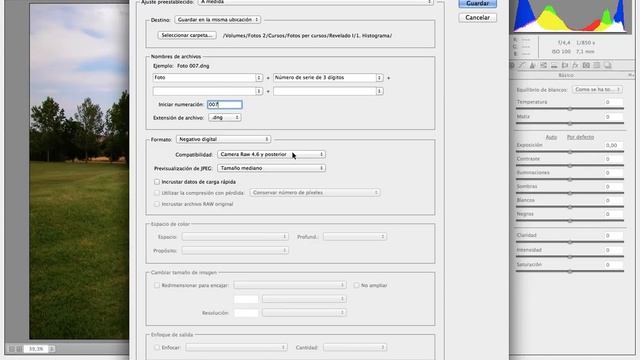Open the Effects (fx) panel tab icon
Viewport: 640px width, 360px height.
576,65
